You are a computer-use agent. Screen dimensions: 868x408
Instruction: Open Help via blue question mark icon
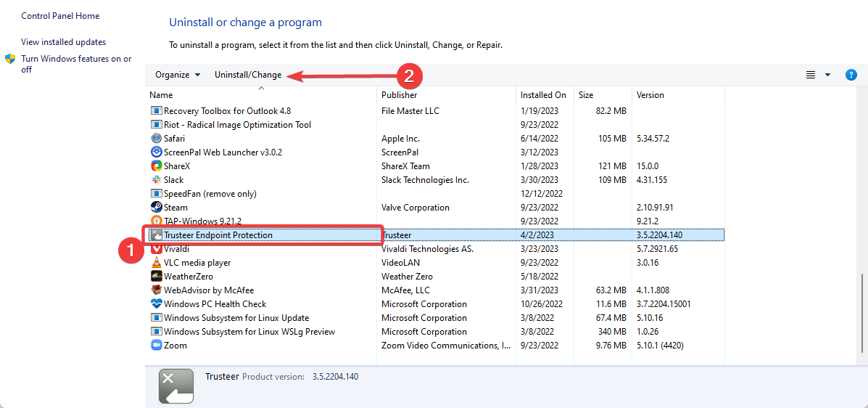[851, 75]
